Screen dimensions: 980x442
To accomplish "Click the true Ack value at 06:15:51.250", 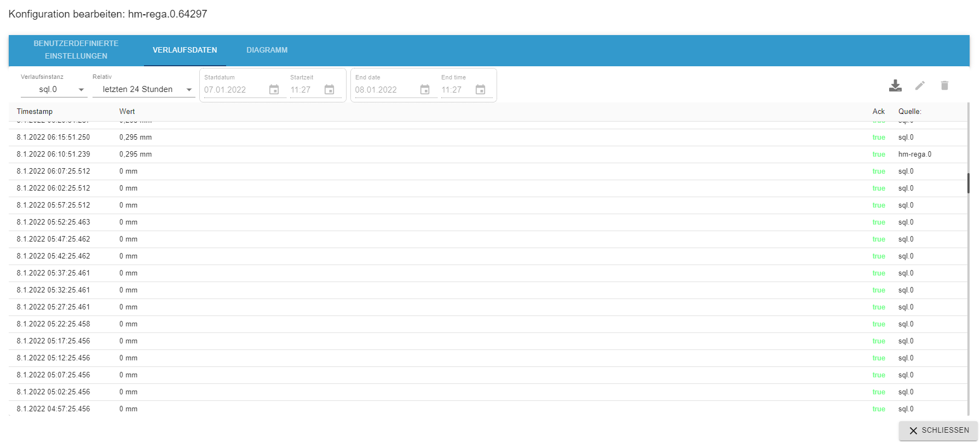I will pos(879,137).
